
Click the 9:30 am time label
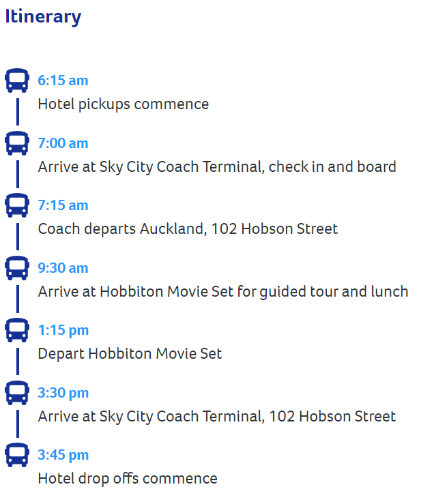(63, 268)
